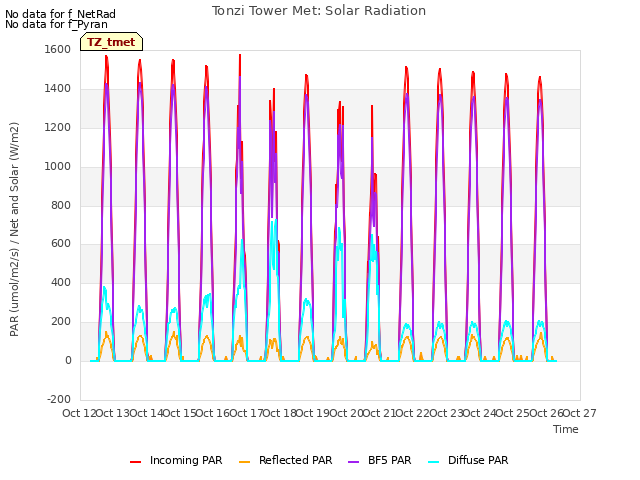Screen dimensions: 640x480
Task: Click the 1000 y-axis tick label
Action: pos(58,166)
